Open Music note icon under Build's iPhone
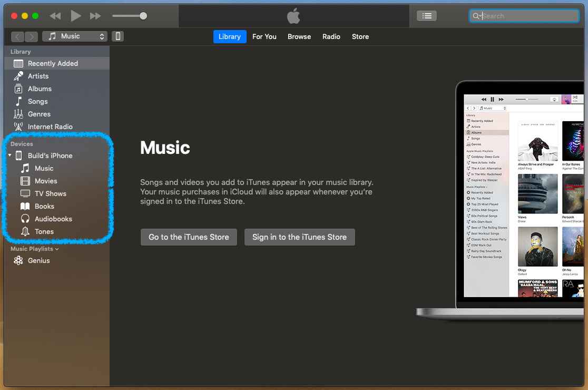This screenshot has height=390, width=588. [x=25, y=168]
